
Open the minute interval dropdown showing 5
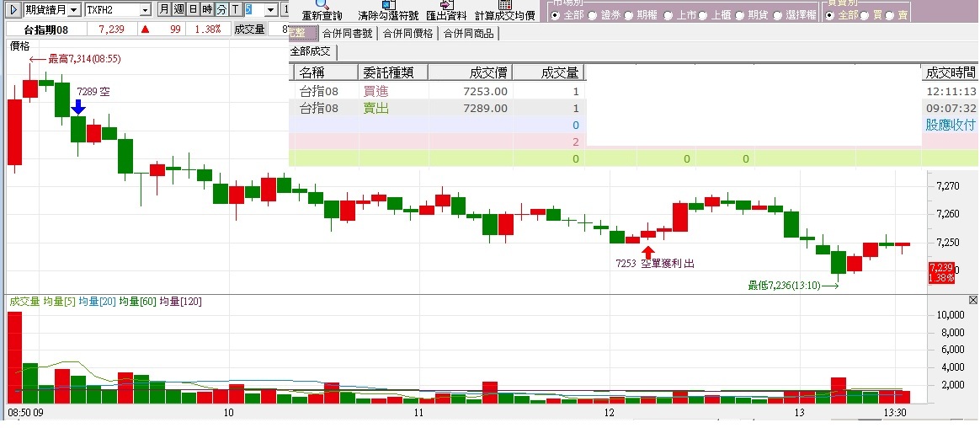[x=270, y=10]
